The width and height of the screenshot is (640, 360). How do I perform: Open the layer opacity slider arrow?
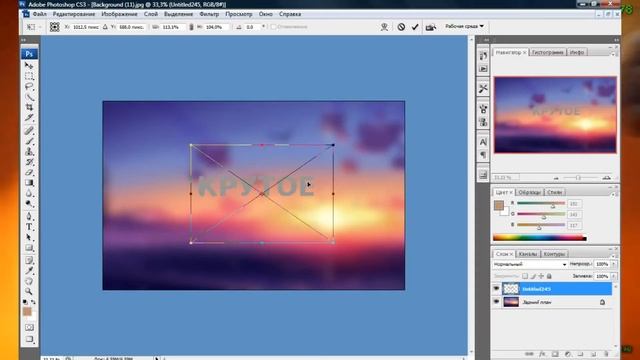[x=614, y=264]
